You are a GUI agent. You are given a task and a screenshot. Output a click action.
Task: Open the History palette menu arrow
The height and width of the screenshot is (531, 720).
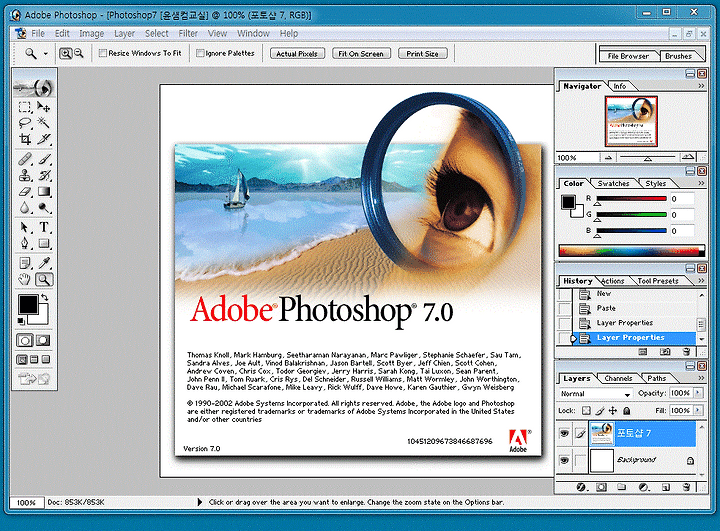701,281
